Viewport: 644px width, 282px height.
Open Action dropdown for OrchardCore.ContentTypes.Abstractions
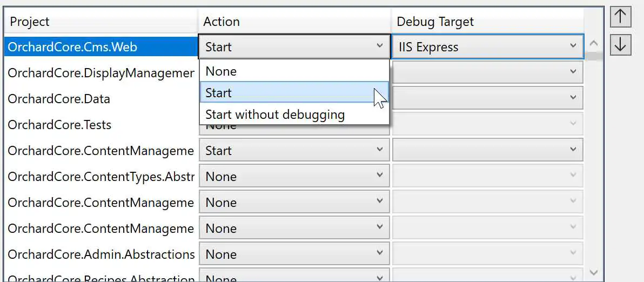(x=294, y=177)
